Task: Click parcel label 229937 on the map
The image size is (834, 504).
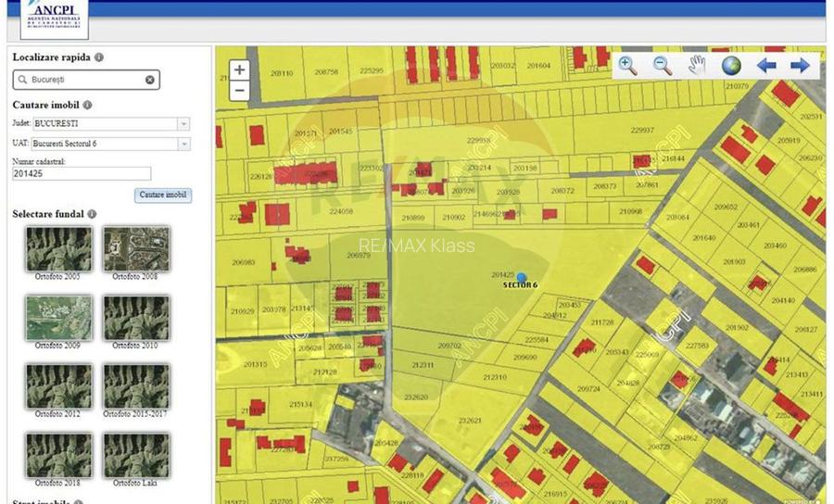Action: pyautogui.click(x=642, y=131)
